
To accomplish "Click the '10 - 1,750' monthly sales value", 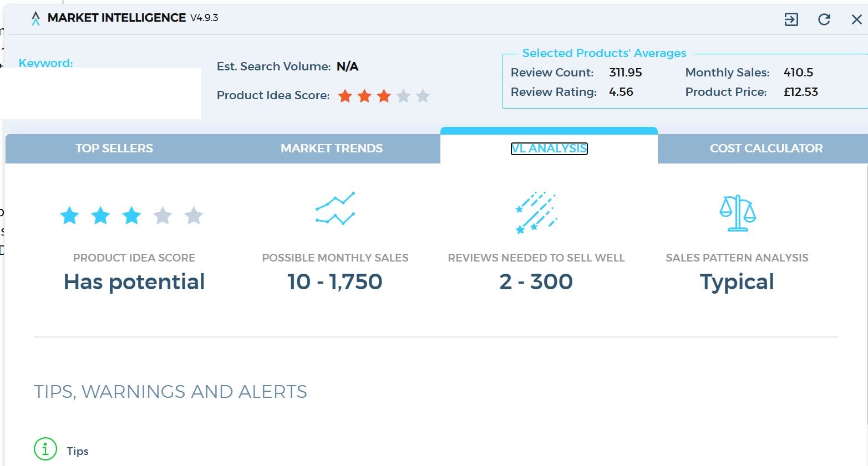I will (x=335, y=282).
